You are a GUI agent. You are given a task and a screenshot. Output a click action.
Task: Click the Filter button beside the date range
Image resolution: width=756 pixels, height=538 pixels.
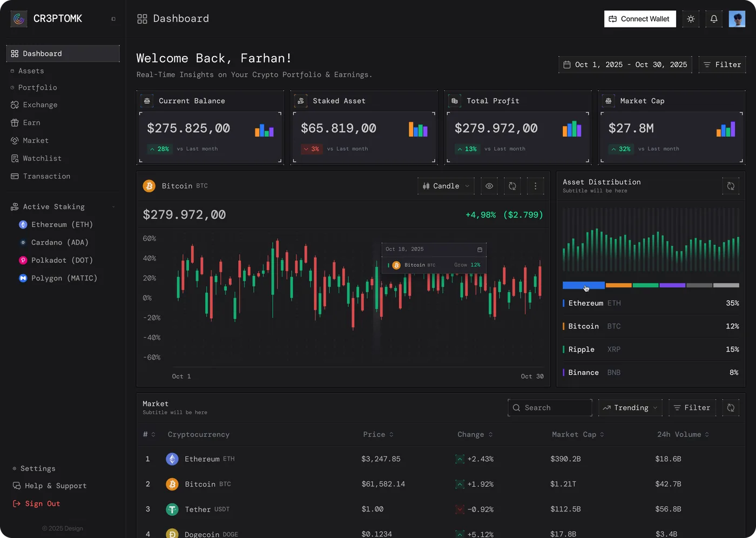tap(723, 65)
